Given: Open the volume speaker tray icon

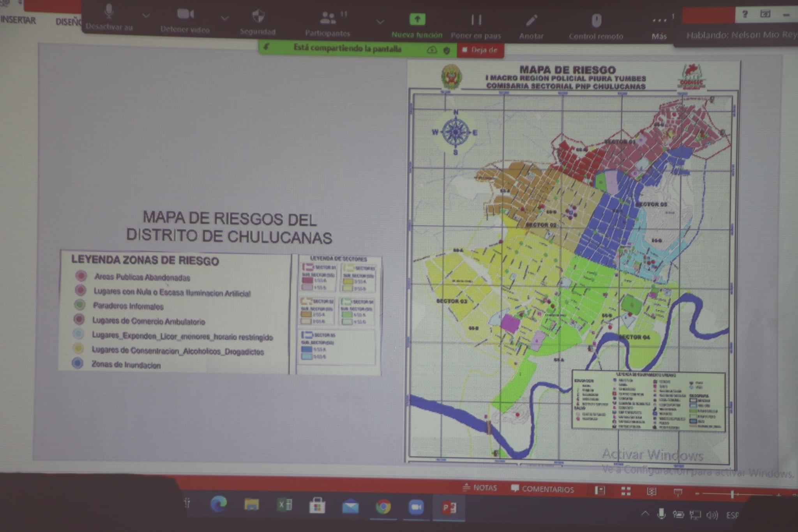Looking at the screenshot, I should (x=712, y=515).
